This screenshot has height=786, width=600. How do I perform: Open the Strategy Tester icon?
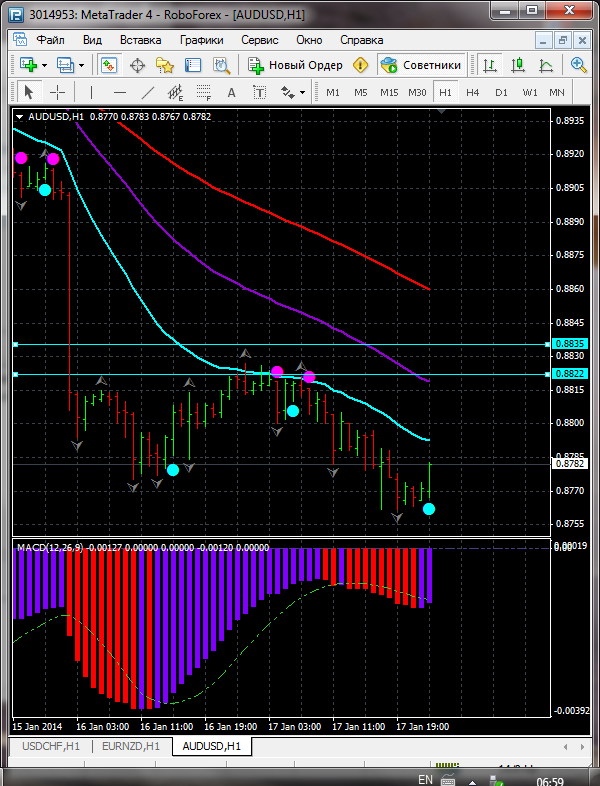click(221, 65)
